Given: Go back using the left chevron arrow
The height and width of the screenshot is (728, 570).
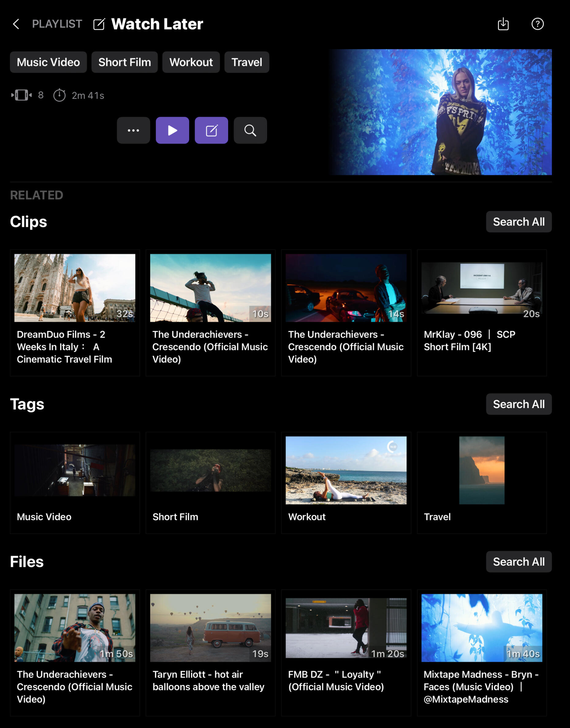Looking at the screenshot, I should click(x=16, y=24).
